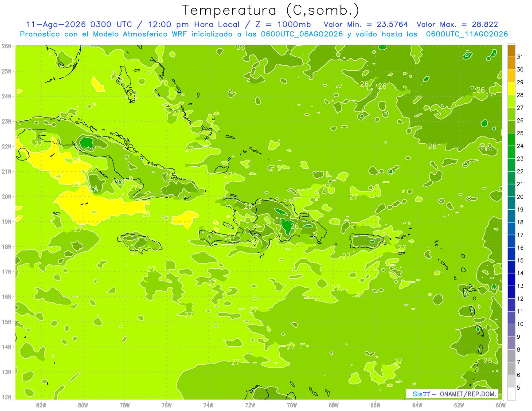Click the 26N latitude axis label
Screen dimensions: 532x411
[x=7, y=46]
